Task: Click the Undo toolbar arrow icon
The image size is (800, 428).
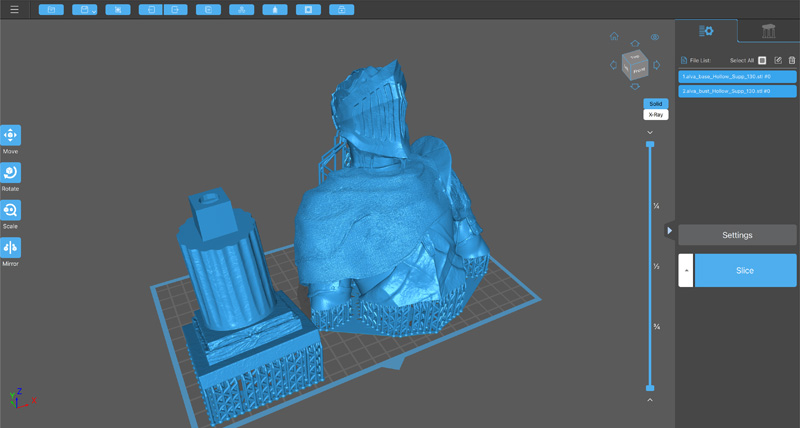Action: pyautogui.click(x=151, y=10)
